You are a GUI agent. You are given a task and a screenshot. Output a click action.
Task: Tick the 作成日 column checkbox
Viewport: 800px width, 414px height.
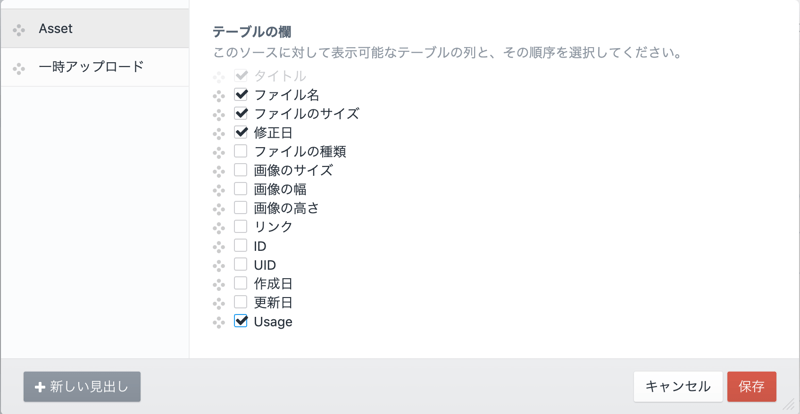(241, 283)
